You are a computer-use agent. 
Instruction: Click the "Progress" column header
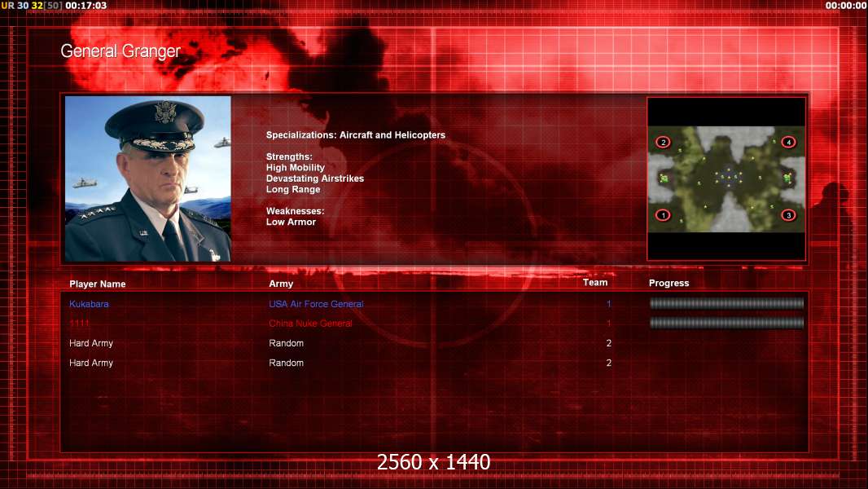[669, 283]
